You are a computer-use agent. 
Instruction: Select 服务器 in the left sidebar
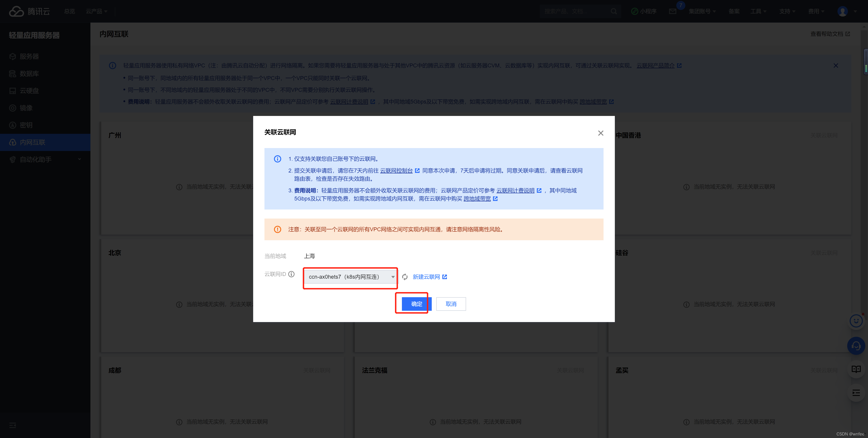tap(29, 57)
